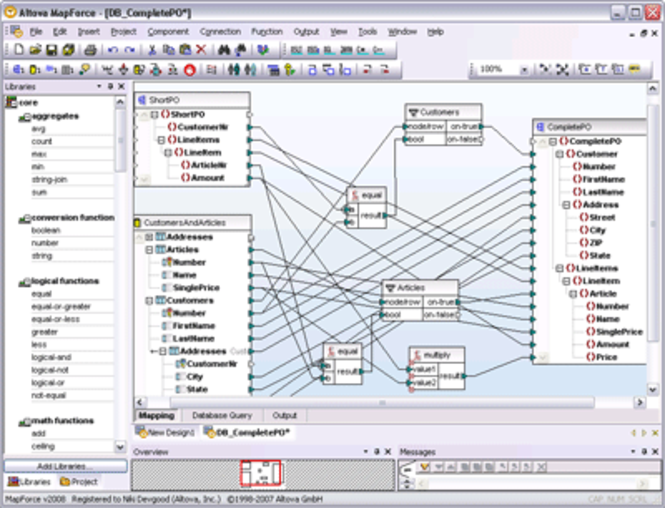Select Java as output language
The width and height of the screenshot is (665, 508).
coord(346,50)
